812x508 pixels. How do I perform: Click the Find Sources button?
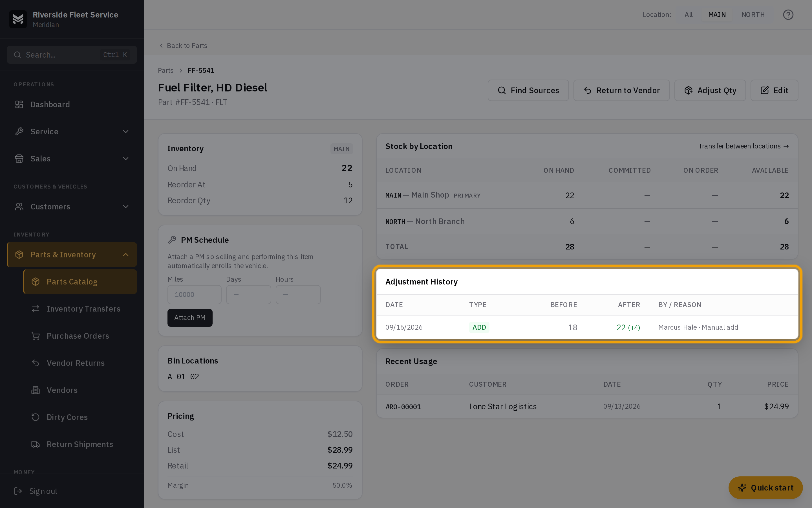coord(528,90)
